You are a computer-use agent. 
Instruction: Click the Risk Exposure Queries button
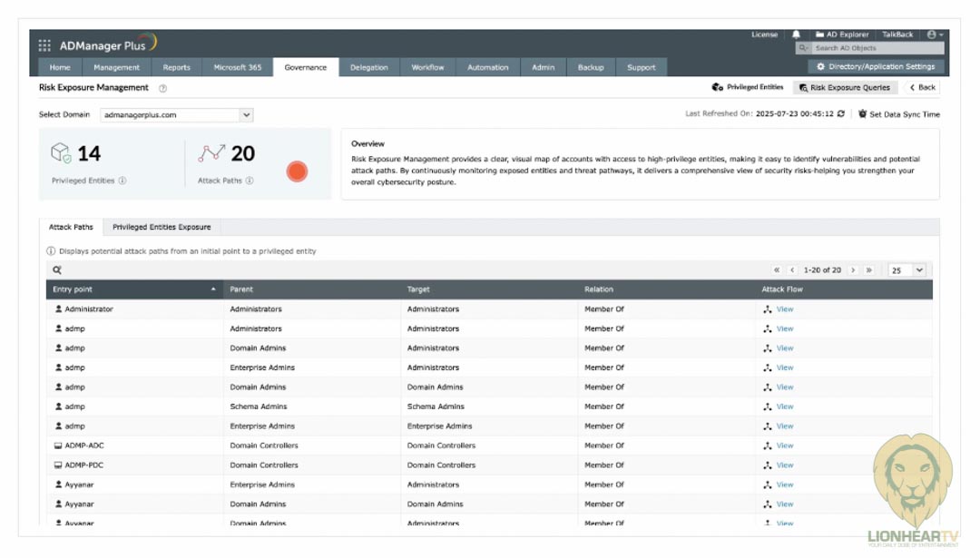[846, 88]
